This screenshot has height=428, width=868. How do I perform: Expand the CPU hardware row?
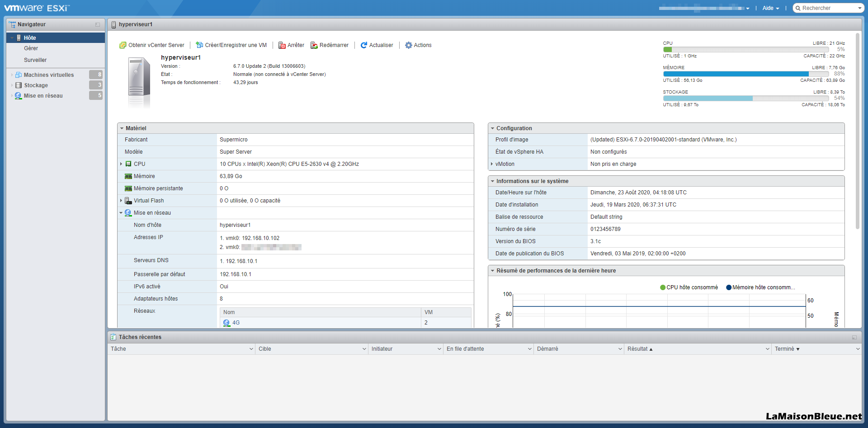121,164
